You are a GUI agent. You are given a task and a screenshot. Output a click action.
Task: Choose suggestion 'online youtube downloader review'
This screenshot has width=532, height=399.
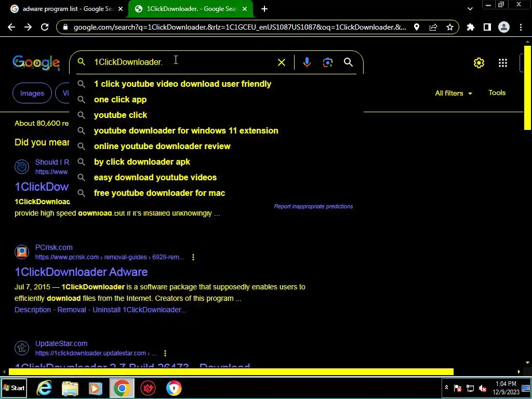pos(217,146)
